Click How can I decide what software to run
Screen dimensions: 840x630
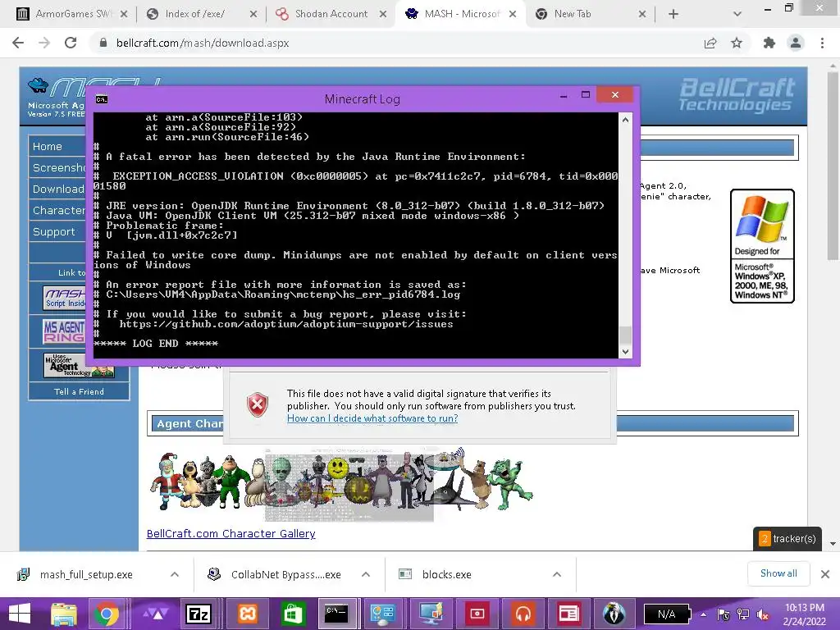(x=372, y=418)
